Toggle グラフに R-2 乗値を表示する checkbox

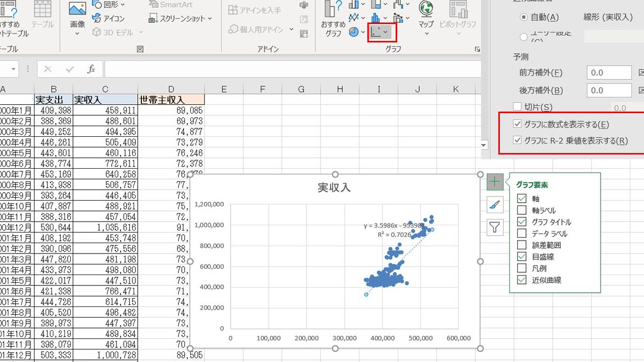point(518,140)
